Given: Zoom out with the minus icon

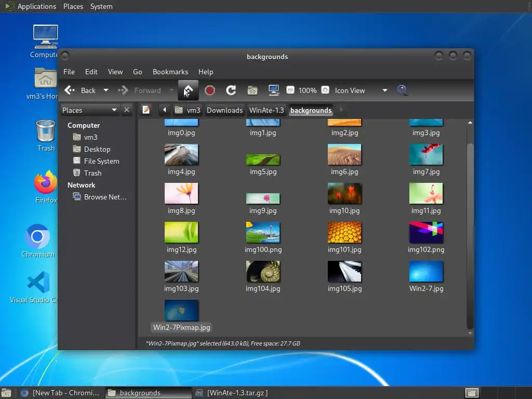Looking at the screenshot, I should 290,90.
